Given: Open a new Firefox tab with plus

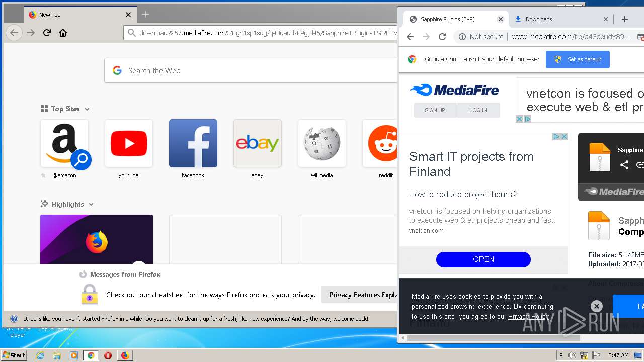Looking at the screenshot, I should click(145, 14).
